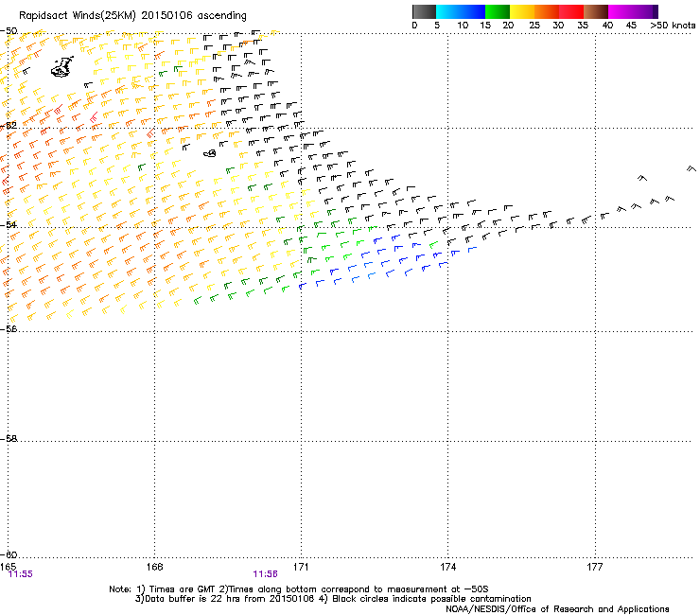Click the '165' longitude axis label
The width and height of the screenshot is (700, 615).
click(x=8, y=567)
